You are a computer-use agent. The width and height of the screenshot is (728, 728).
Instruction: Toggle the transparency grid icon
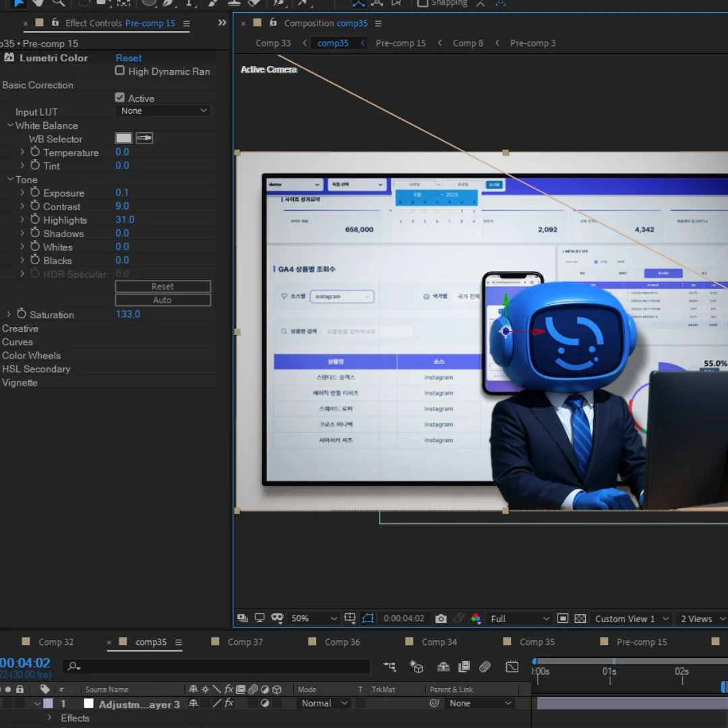click(580, 618)
